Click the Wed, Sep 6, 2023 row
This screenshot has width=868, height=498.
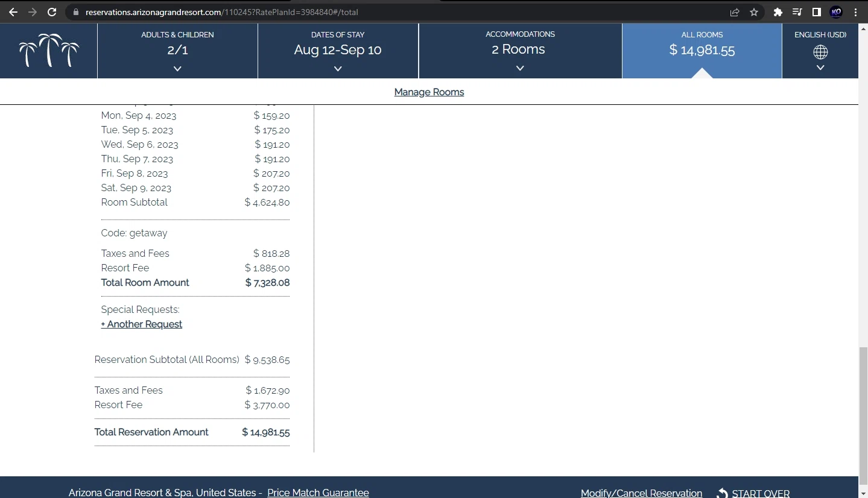coord(195,145)
